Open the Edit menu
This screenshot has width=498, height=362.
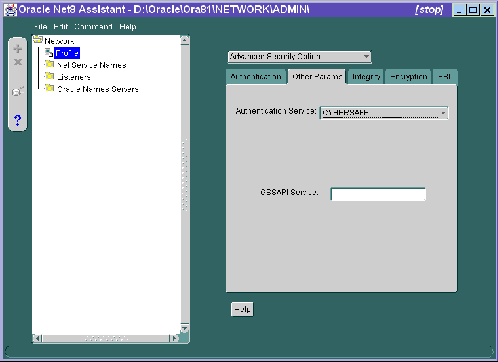coord(61,27)
